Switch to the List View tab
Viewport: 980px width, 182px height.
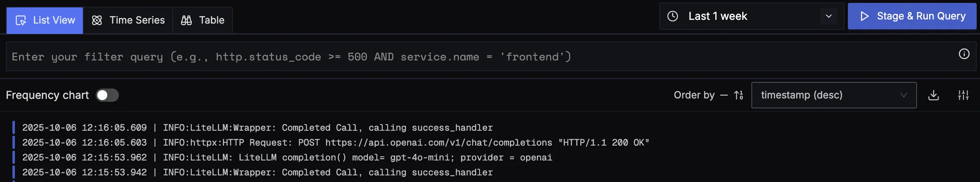click(45, 20)
